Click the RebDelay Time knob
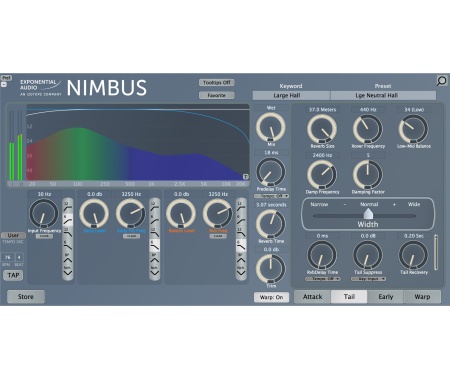 click(x=322, y=255)
